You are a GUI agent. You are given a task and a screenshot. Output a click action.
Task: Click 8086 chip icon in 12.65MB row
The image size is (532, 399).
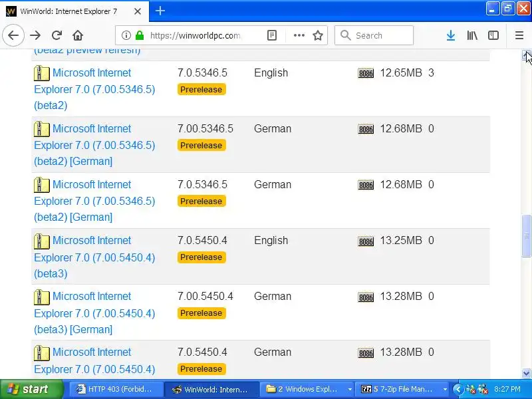pyautogui.click(x=366, y=73)
